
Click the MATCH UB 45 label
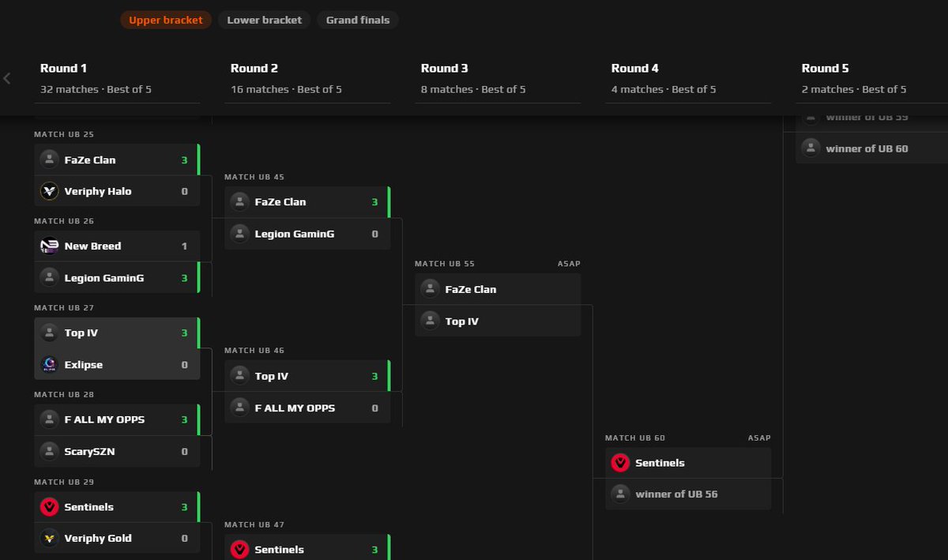coord(254,177)
